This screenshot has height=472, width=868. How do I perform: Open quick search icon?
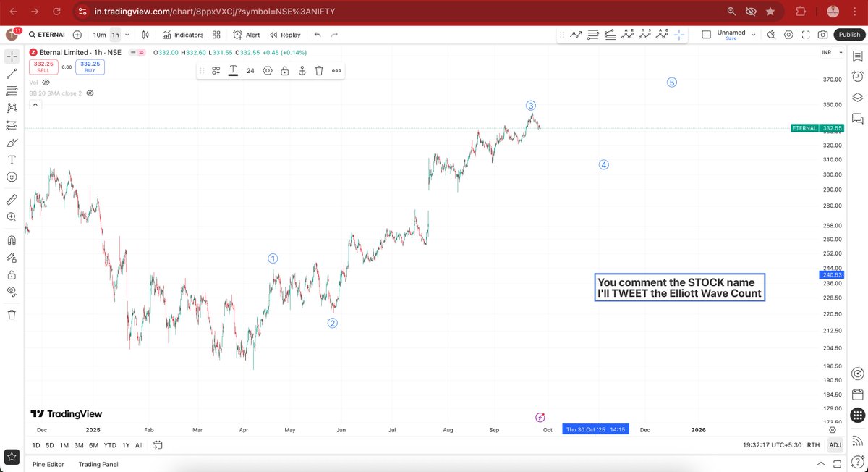point(771,35)
